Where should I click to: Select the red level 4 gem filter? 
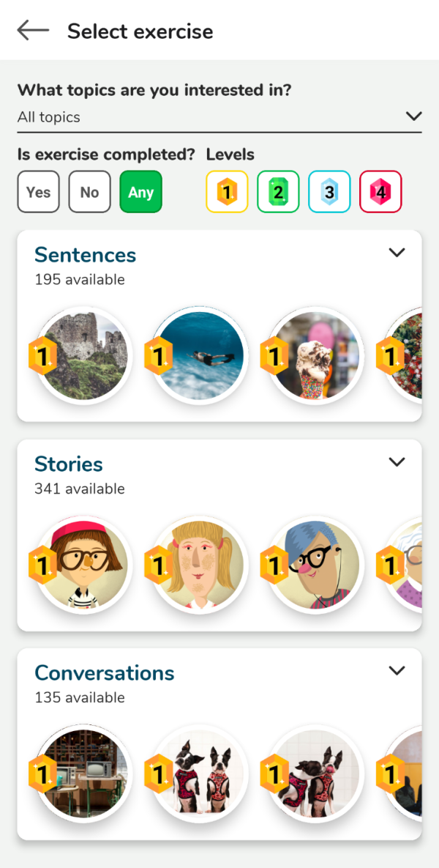point(380,192)
